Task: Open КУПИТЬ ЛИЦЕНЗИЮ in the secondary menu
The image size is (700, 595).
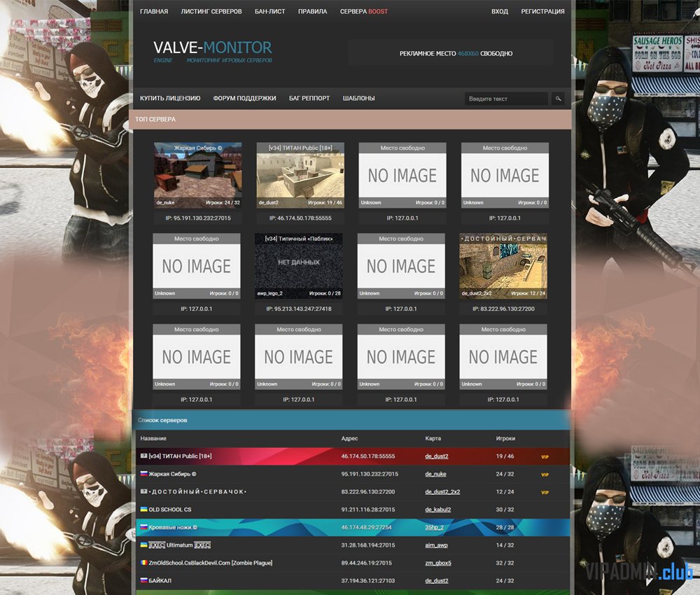Action: (170, 98)
